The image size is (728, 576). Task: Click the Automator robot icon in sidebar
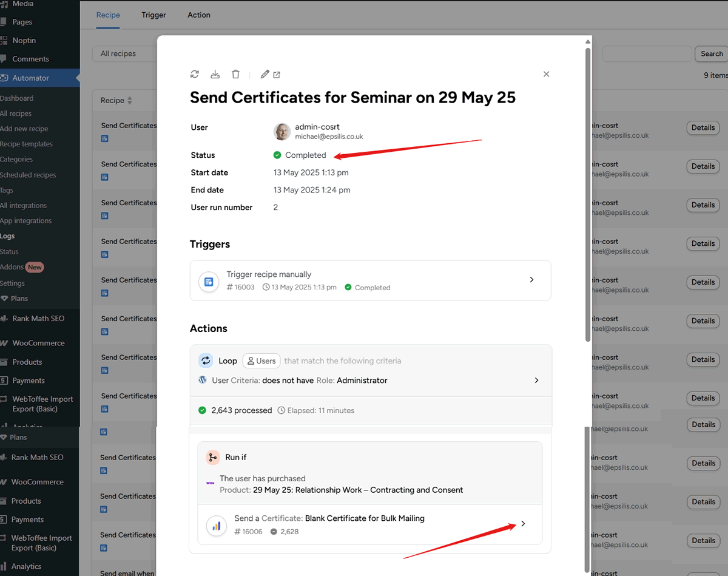4,78
